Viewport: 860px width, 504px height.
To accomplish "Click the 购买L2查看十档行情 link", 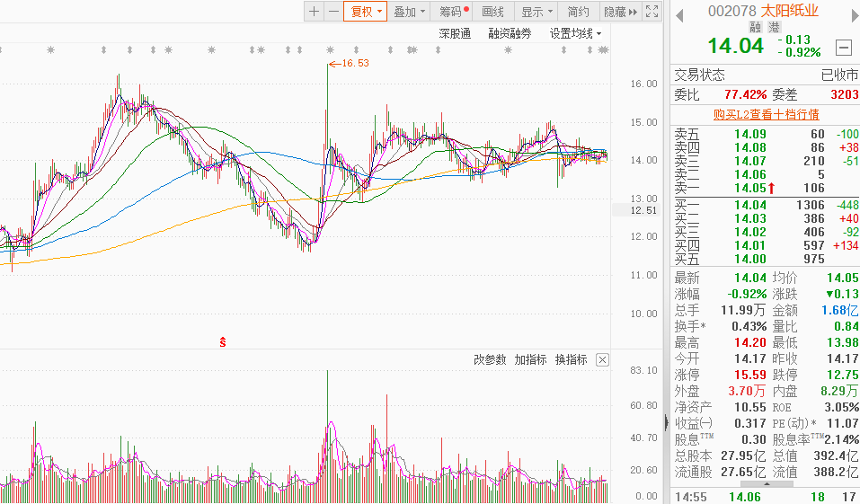I will (766, 114).
